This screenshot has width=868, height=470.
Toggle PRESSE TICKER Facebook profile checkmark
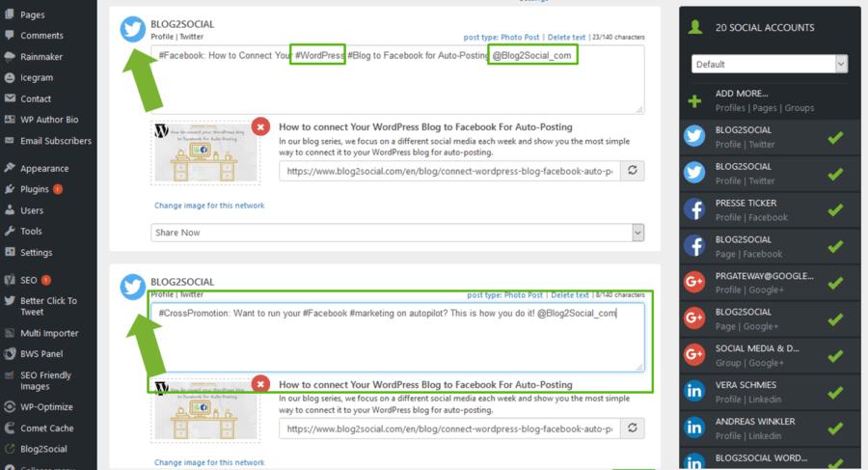point(835,210)
